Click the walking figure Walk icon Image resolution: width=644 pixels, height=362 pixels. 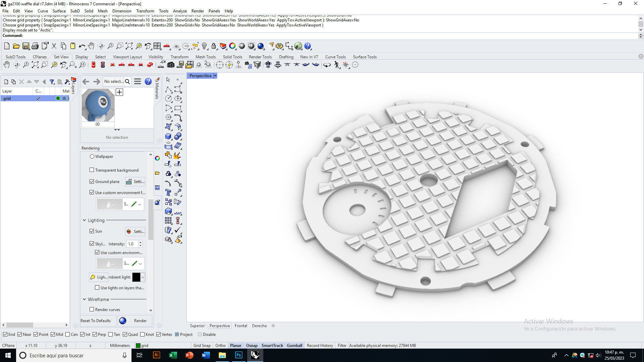pyautogui.click(x=337, y=65)
